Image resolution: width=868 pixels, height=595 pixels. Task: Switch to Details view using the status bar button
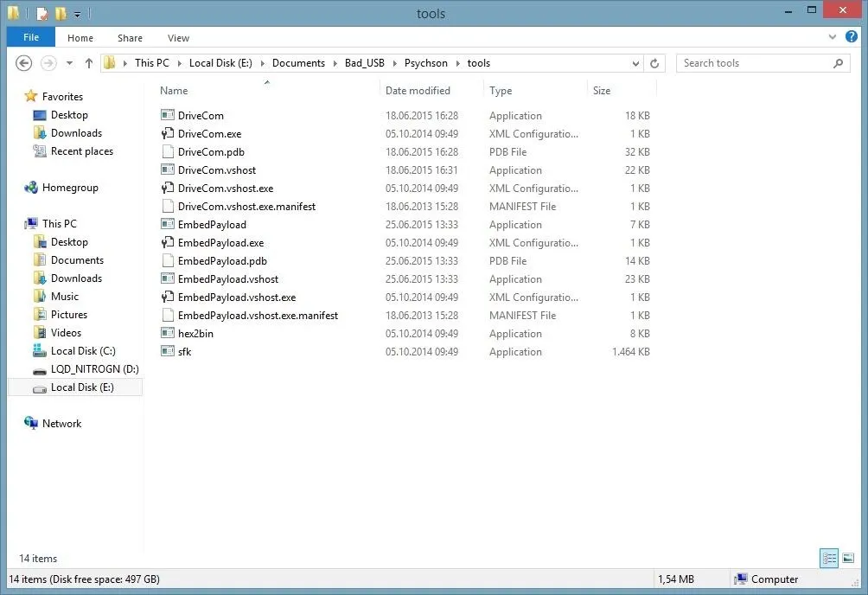(x=829, y=558)
